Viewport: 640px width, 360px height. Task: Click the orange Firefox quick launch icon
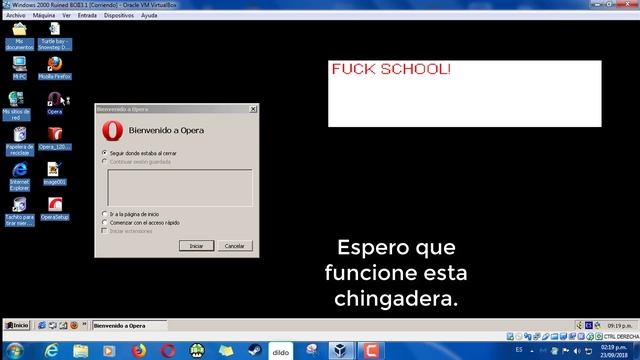click(x=74, y=325)
